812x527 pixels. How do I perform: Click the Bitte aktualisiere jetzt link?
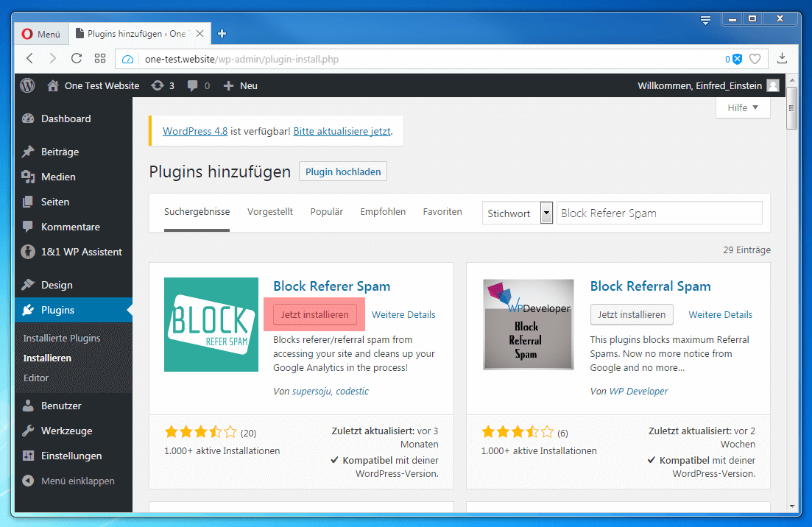(x=342, y=132)
